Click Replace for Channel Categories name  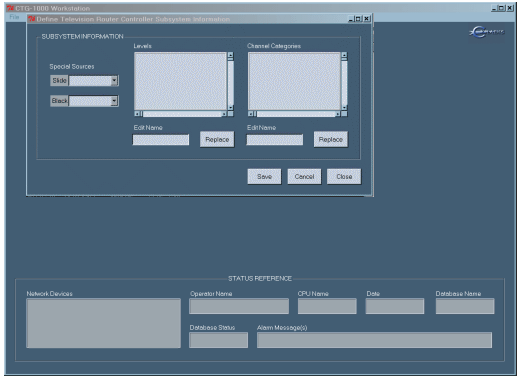tap(330, 139)
